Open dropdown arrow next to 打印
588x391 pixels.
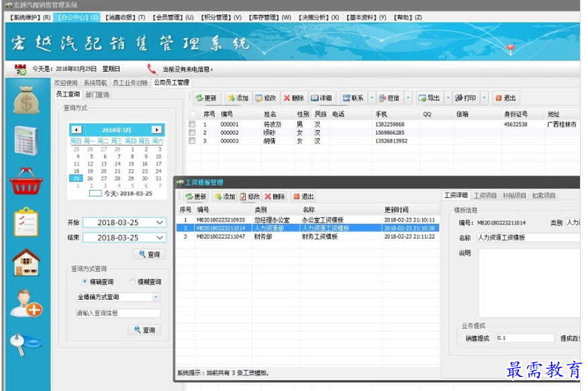pyautogui.click(x=484, y=98)
